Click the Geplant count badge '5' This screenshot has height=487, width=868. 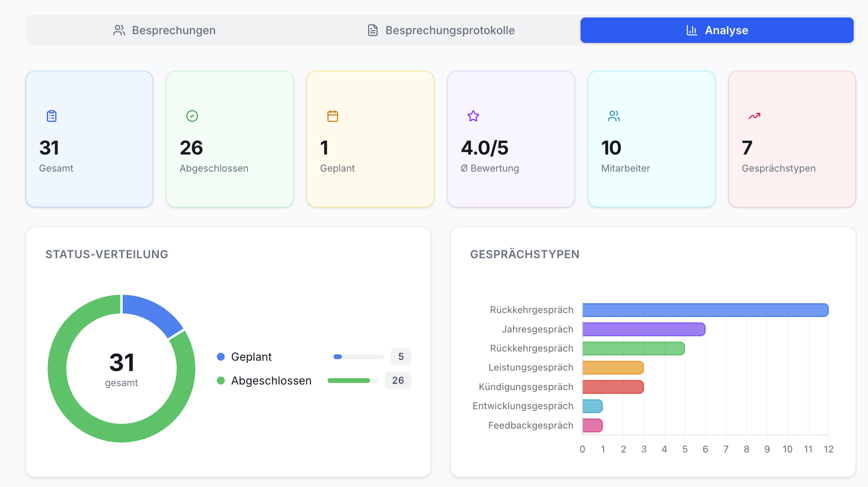(x=401, y=357)
